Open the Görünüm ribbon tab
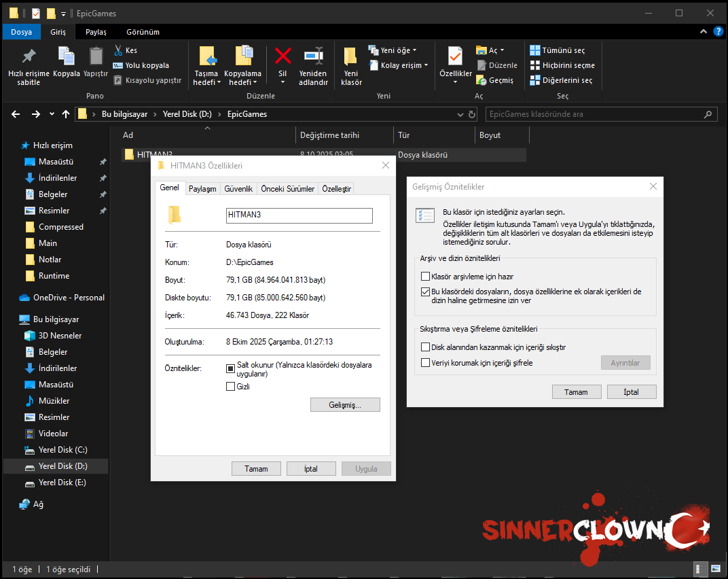 pyautogui.click(x=143, y=32)
